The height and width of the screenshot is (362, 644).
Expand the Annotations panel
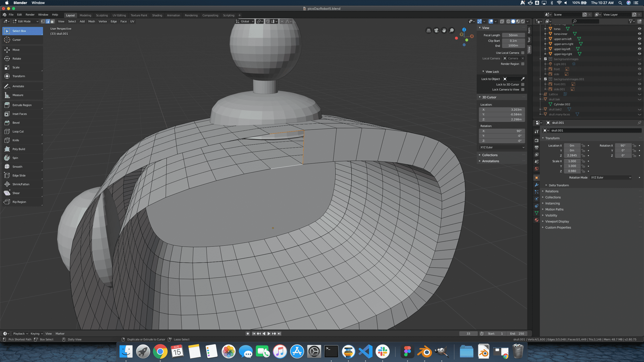pos(490,161)
